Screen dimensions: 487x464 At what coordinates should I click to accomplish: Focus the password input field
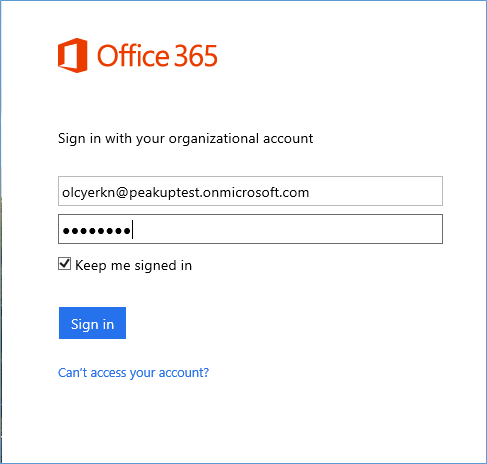pyautogui.click(x=250, y=229)
